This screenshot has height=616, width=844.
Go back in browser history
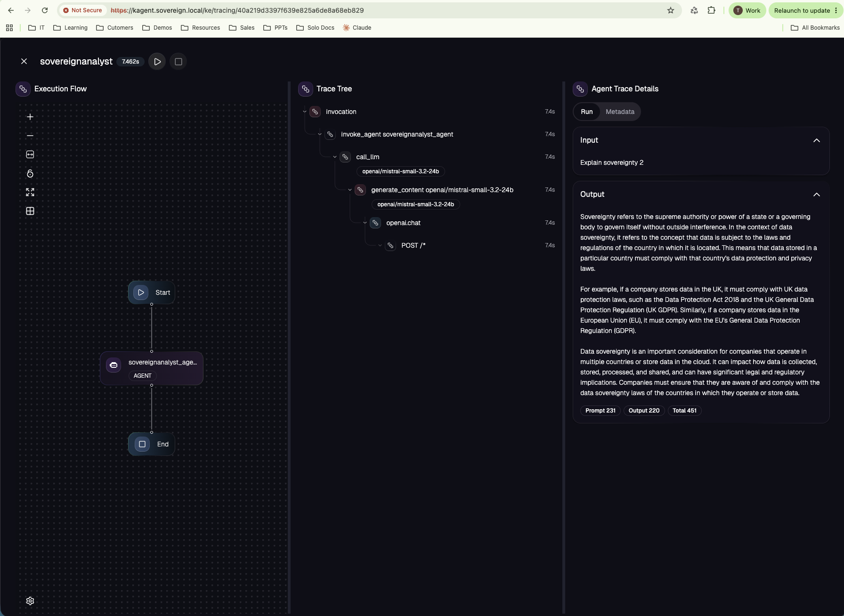[x=11, y=10]
